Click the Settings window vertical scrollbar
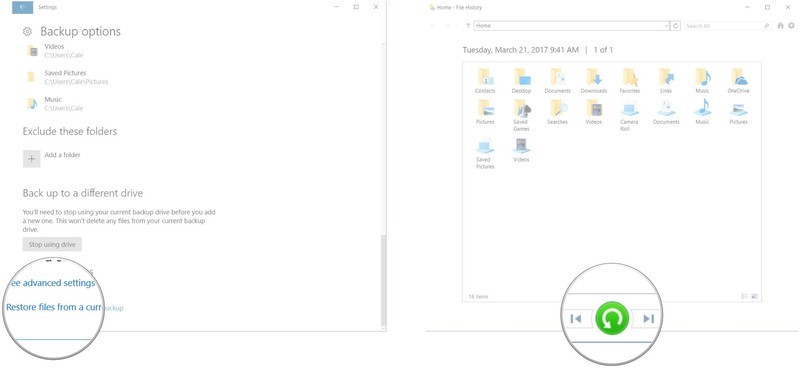The width and height of the screenshot is (800, 368). [384, 281]
